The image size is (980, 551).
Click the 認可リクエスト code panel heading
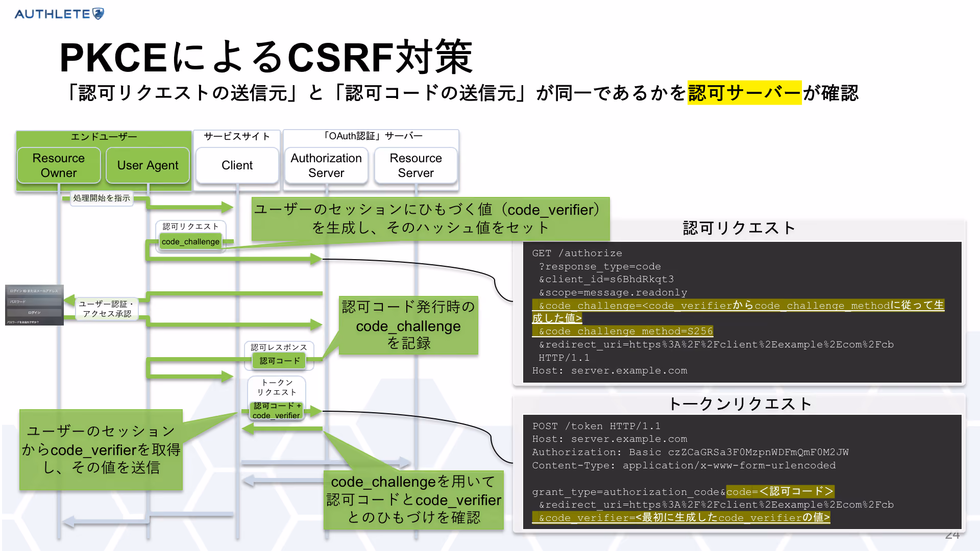click(739, 228)
